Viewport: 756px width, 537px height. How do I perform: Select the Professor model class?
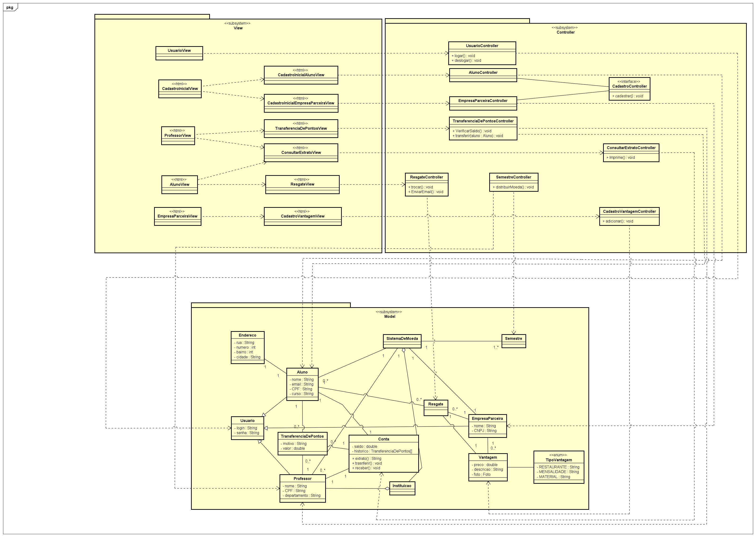[x=302, y=479]
